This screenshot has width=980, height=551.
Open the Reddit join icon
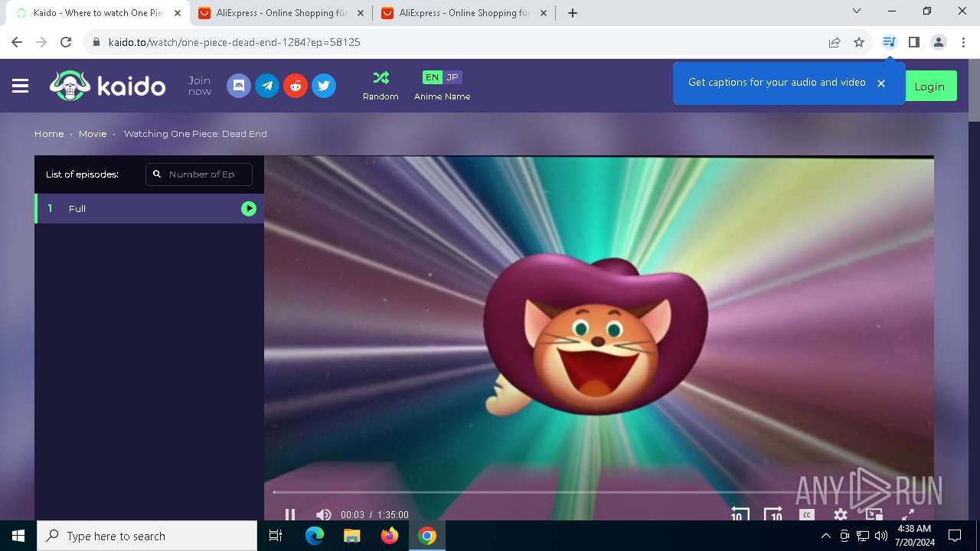click(x=296, y=86)
